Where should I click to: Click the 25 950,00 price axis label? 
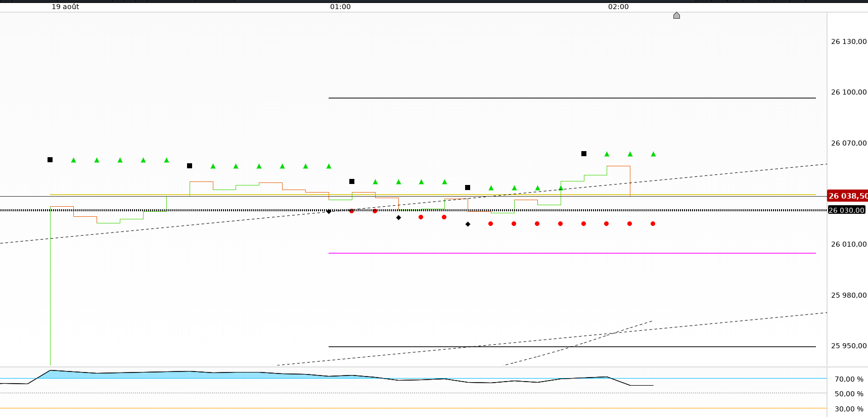point(849,346)
